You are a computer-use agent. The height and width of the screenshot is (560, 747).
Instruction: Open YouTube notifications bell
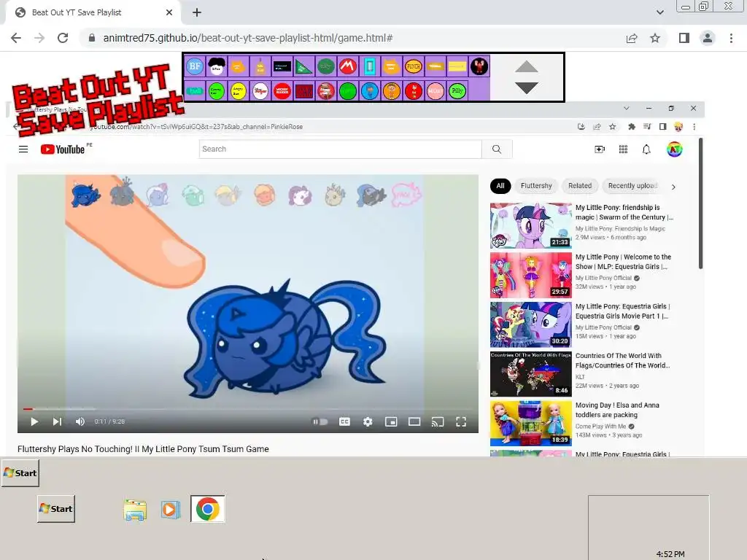coord(646,149)
